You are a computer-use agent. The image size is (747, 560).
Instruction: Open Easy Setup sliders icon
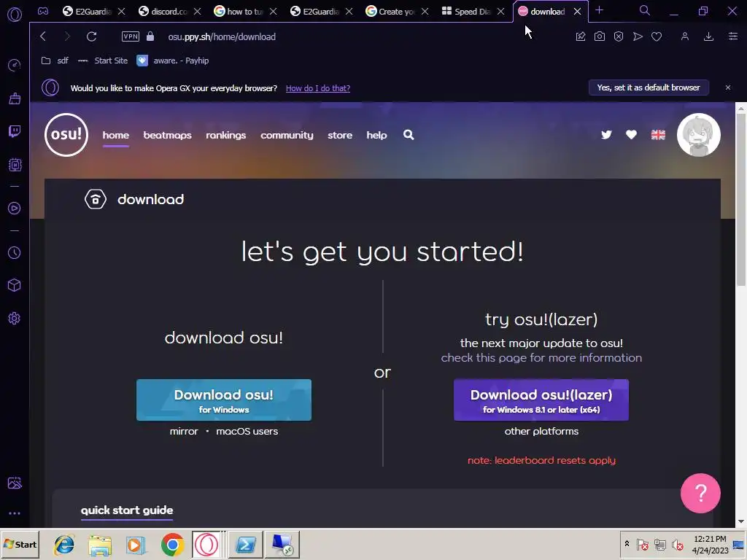click(x=733, y=36)
